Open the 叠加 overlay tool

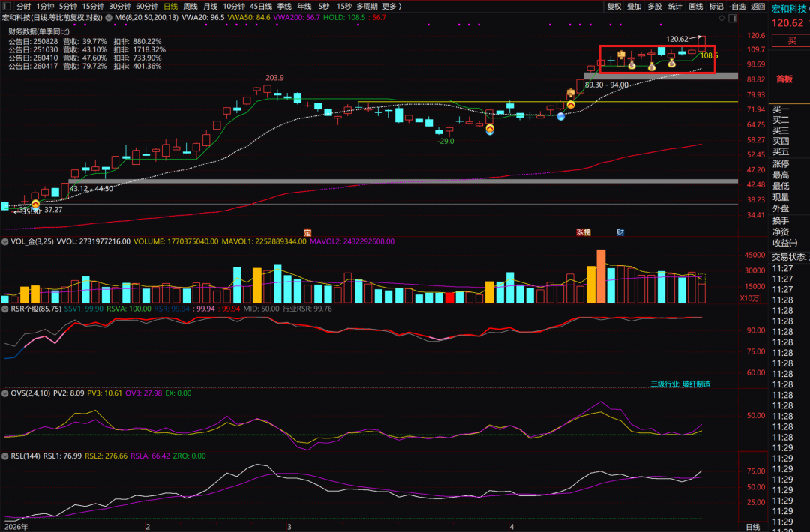tap(634, 6)
